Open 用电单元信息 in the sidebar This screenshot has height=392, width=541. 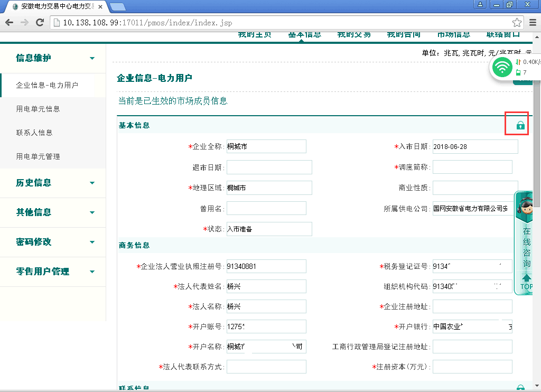(38, 109)
